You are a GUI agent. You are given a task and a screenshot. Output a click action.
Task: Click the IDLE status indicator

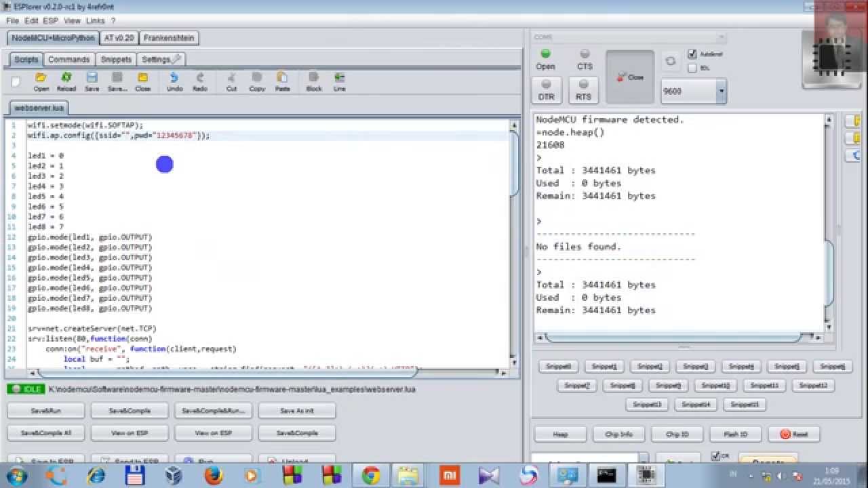tap(25, 389)
